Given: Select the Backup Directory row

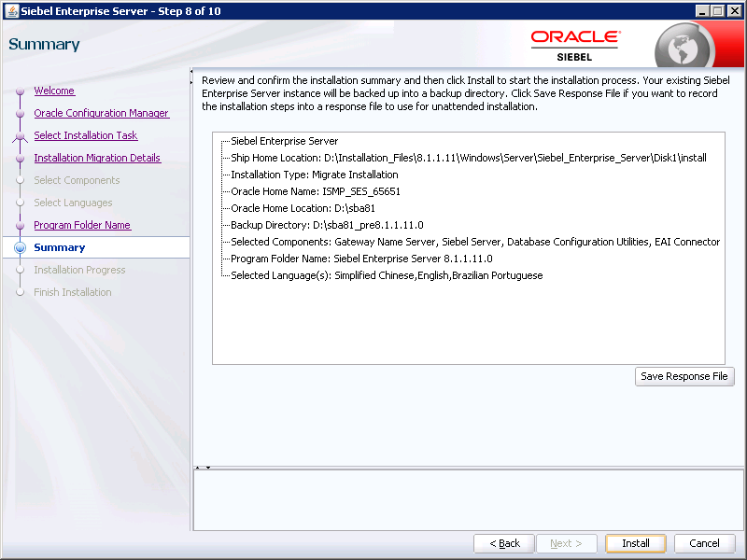Looking at the screenshot, I should tap(327, 225).
